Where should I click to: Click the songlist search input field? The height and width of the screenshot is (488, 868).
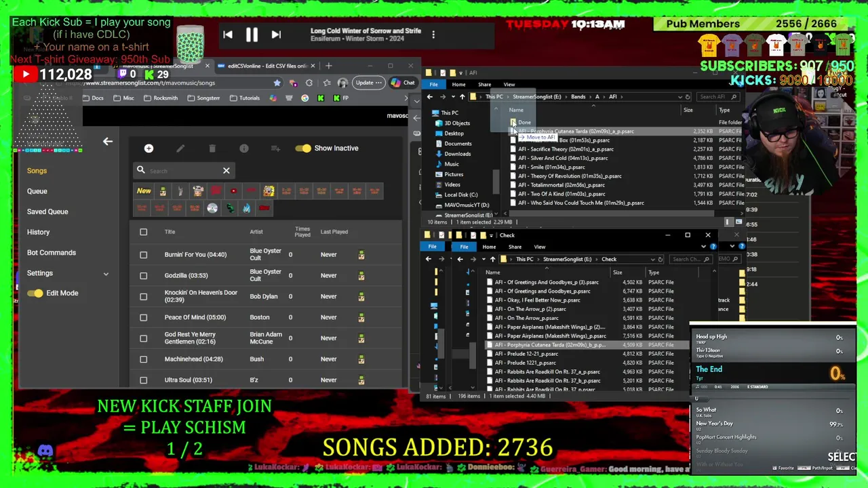[184, 171]
